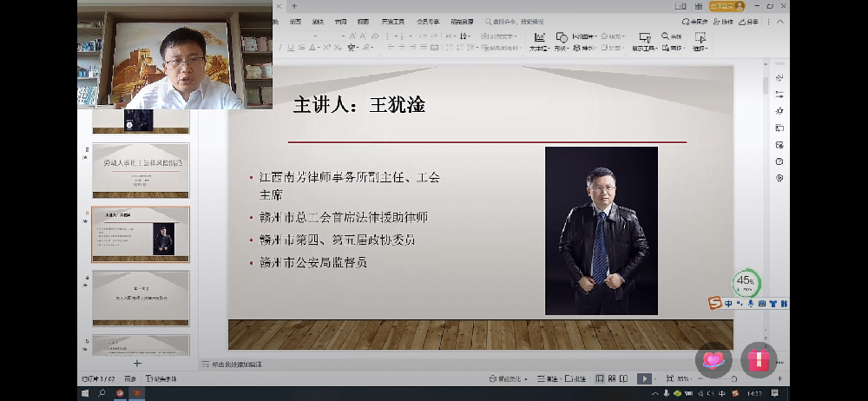Open the Replace dropdown under Find

pos(674,49)
